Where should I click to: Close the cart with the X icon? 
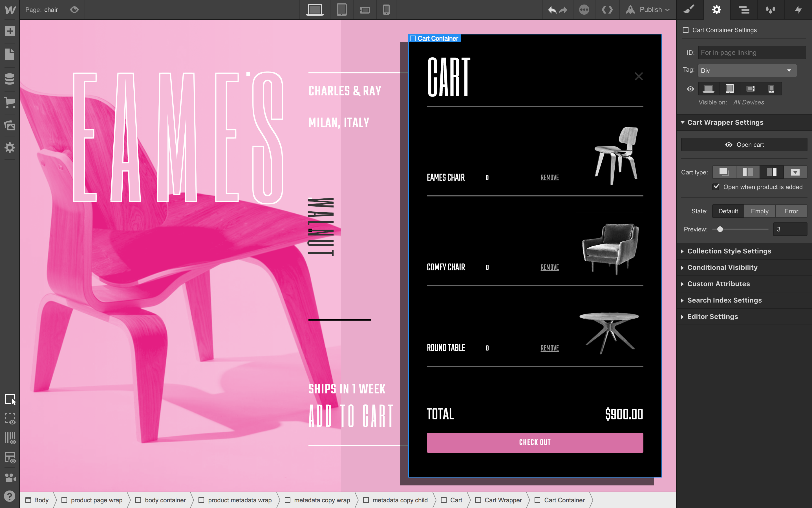coord(639,76)
